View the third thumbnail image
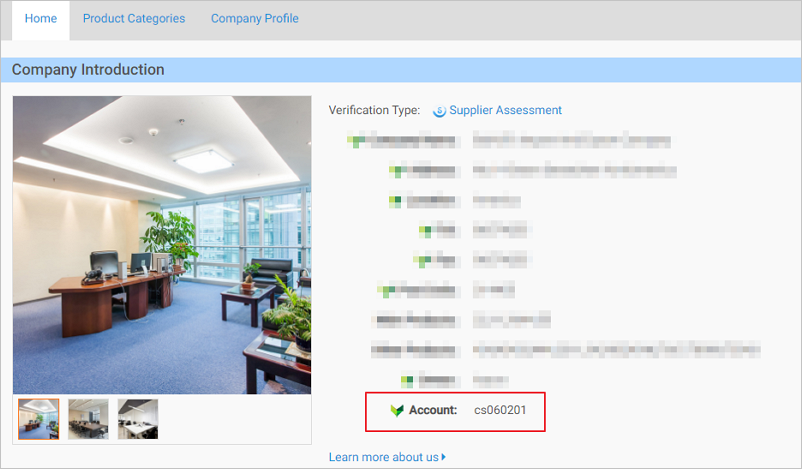The image size is (802, 469). click(138, 419)
